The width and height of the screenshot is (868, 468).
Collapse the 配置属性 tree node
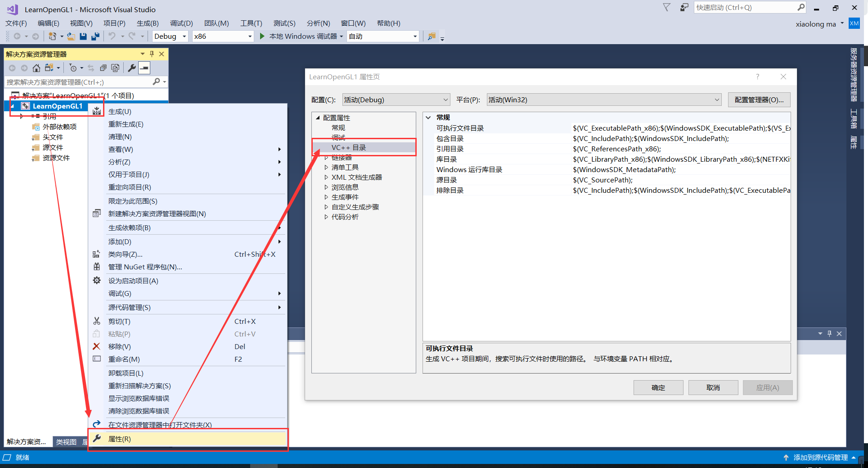pos(318,118)
